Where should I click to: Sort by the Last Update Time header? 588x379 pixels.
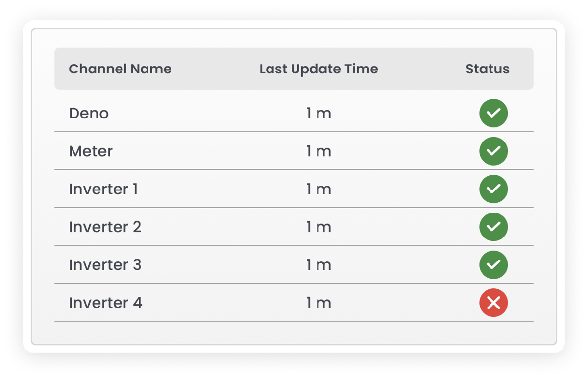(318, 69)
